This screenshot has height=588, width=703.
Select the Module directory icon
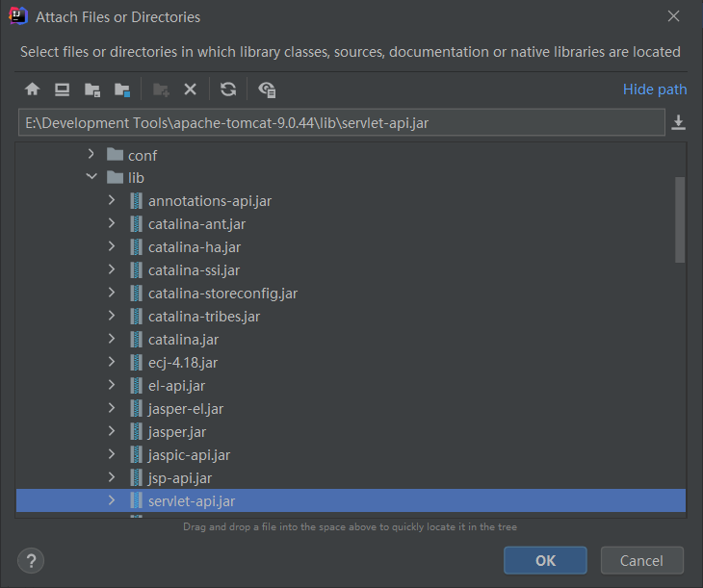[122, 89]
